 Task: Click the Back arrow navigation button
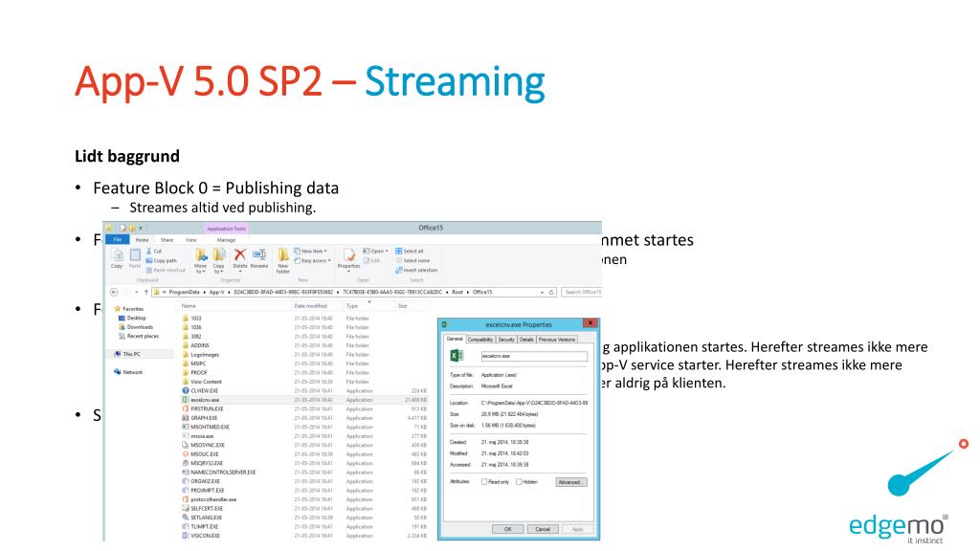click(x=114, y=292)
